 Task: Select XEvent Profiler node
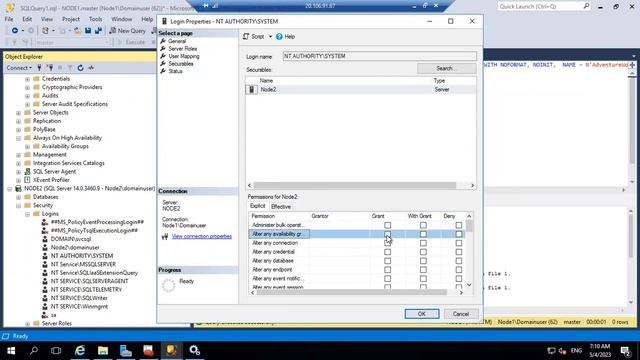click(x=51, y=180)
